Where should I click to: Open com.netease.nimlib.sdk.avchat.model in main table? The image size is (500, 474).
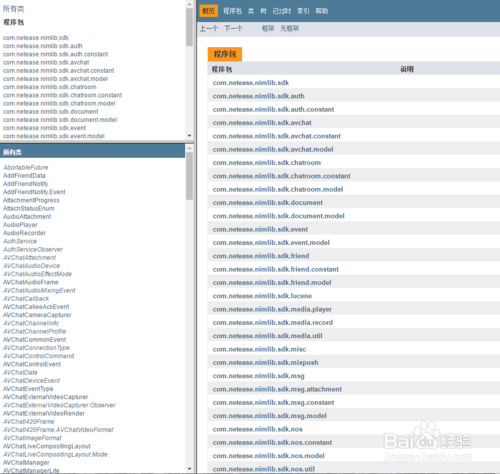pos(273,149)
